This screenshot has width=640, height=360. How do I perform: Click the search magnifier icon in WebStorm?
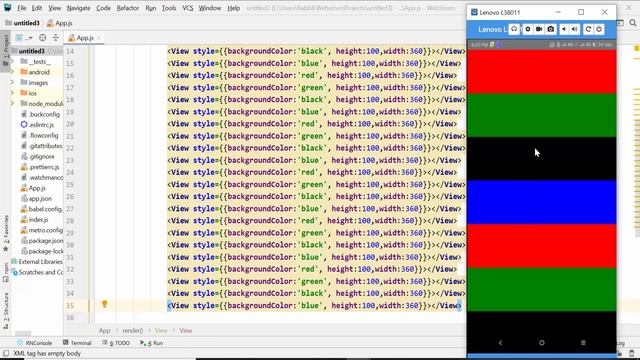click(x=633, y=23)
